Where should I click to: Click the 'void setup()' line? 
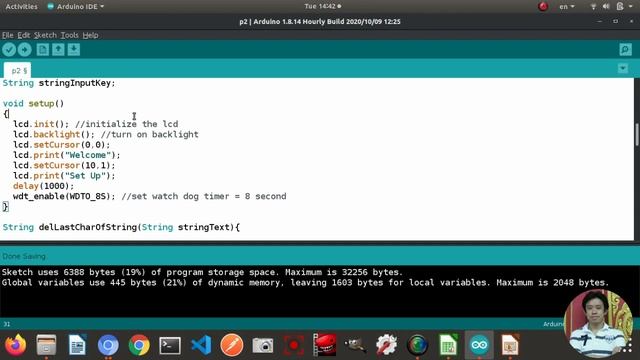pos(33,104)
